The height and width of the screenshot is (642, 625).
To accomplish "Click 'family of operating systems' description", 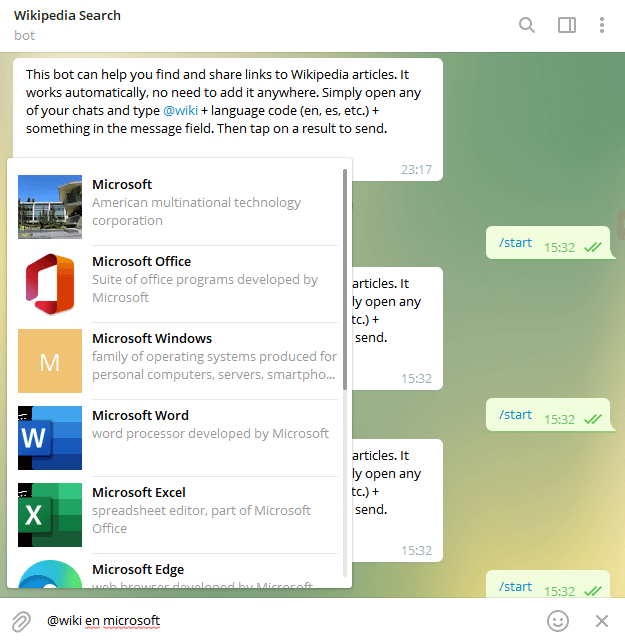I will pos(214,365).
